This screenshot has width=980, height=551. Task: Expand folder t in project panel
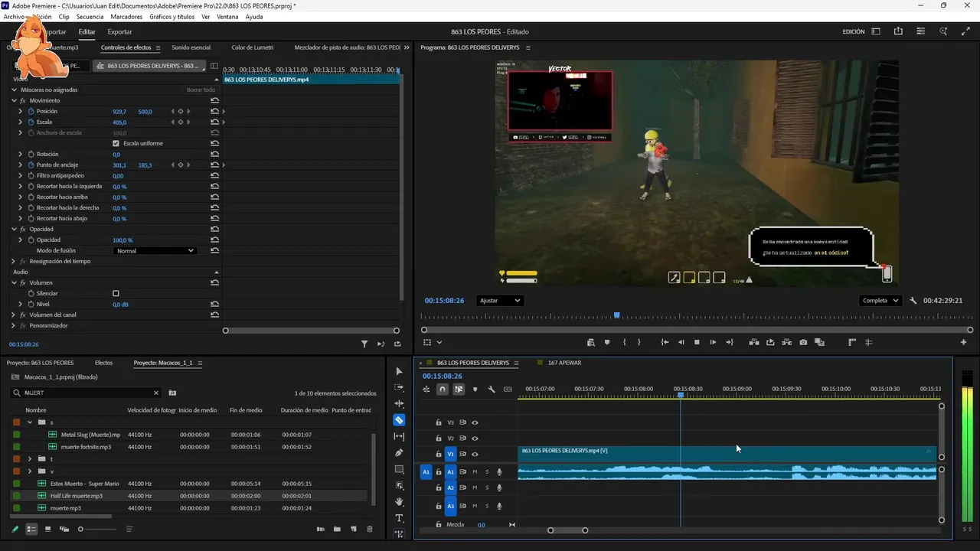pos(30,459)
